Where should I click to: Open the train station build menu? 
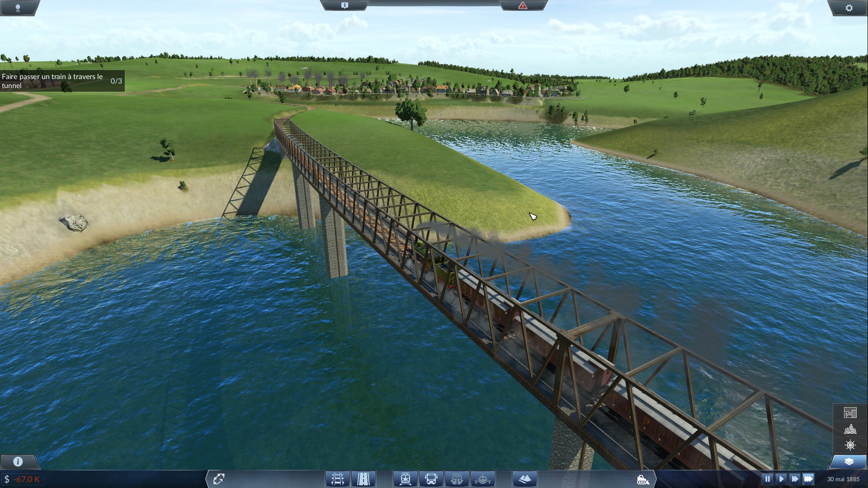click(405, 479)
